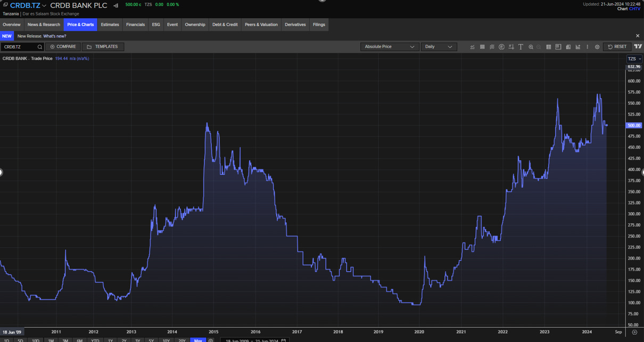Select the text annotation T tool
The image size is (644, 342).
521,47
